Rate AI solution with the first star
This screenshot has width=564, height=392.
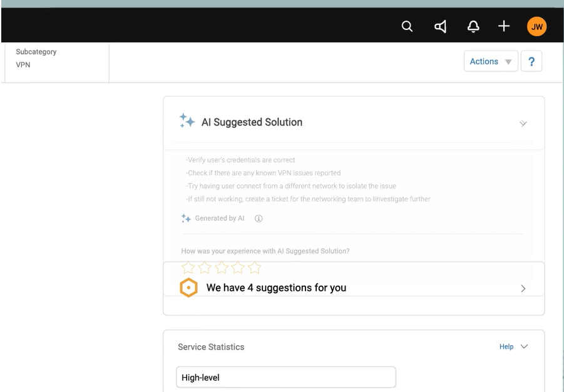pos(188,268)
